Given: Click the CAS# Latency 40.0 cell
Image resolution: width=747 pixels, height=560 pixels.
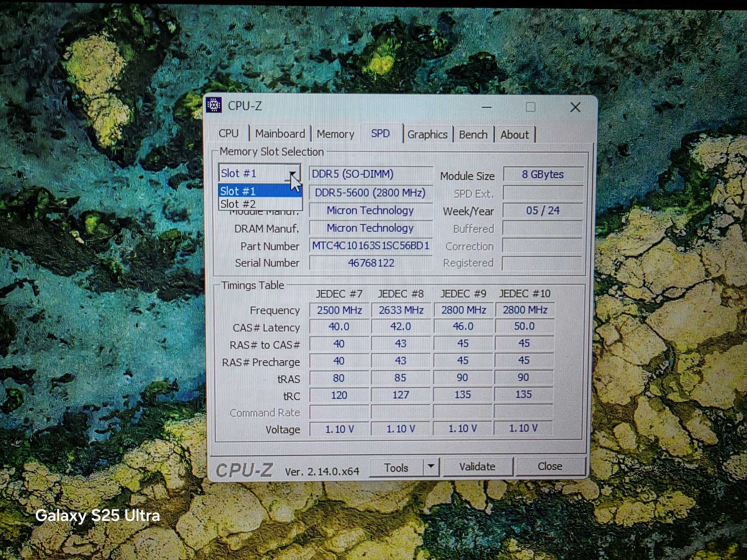Looking at the screenshot, I should (x=339, y=327).
